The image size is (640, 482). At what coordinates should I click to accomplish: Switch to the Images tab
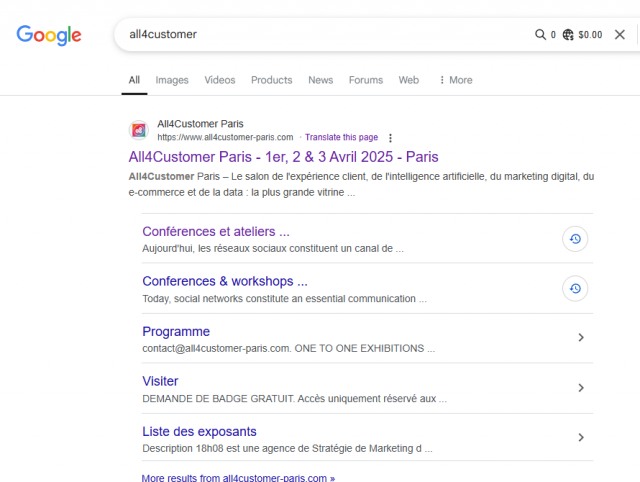172,80
